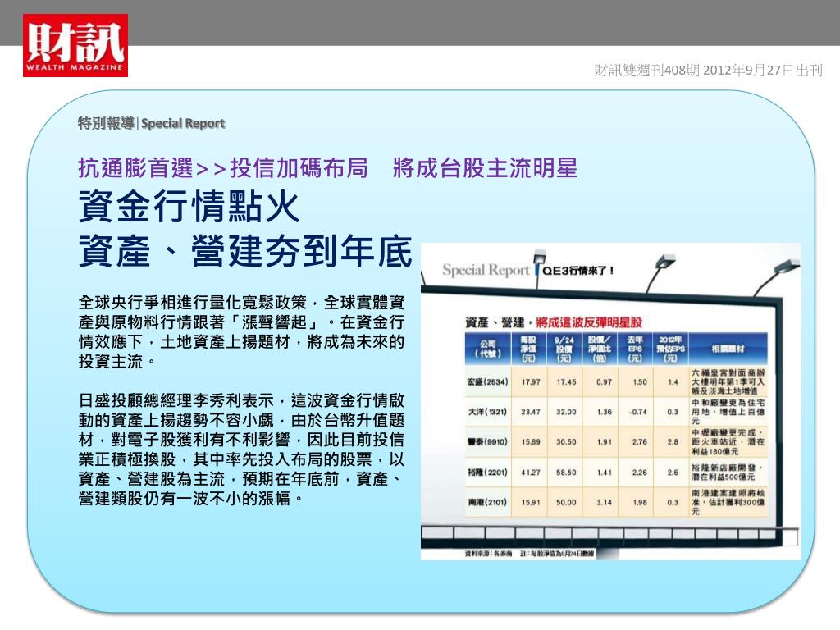The image size is (840, 630).
Task: Click the QE3行情來了! caption
Action: 578,271
